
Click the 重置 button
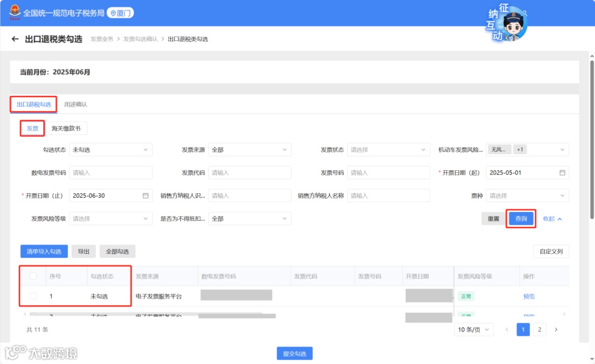(x=493, y=219)
